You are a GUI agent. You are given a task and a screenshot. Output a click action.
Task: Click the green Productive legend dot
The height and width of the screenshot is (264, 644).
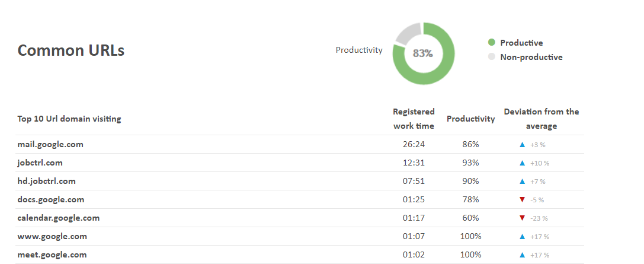(x=491, y=43)
